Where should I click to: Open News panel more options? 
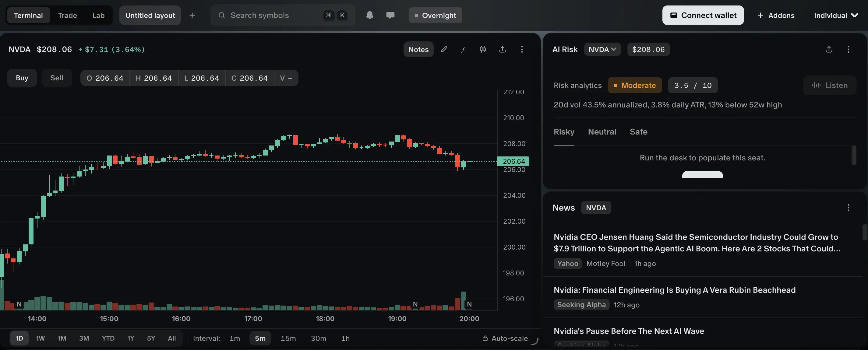pos(849,208)
